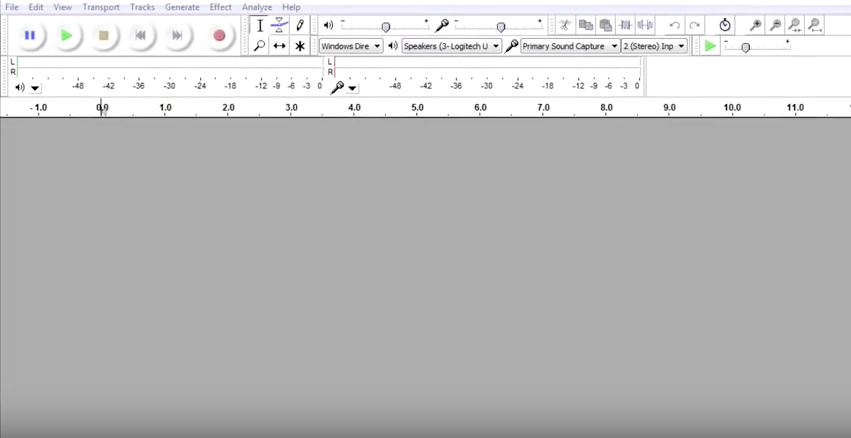Open the Analyze menu
Image resolution: width=851 pixels, height=438 pixels.
pyautogui.click(x=257, y=7)
